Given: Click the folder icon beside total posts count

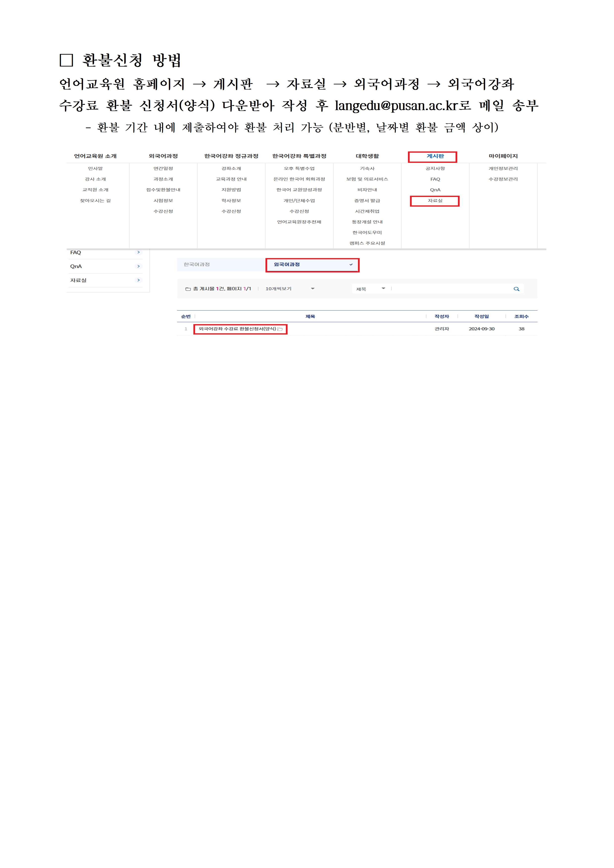Looking at the screenshot, I should coord(188,289).
